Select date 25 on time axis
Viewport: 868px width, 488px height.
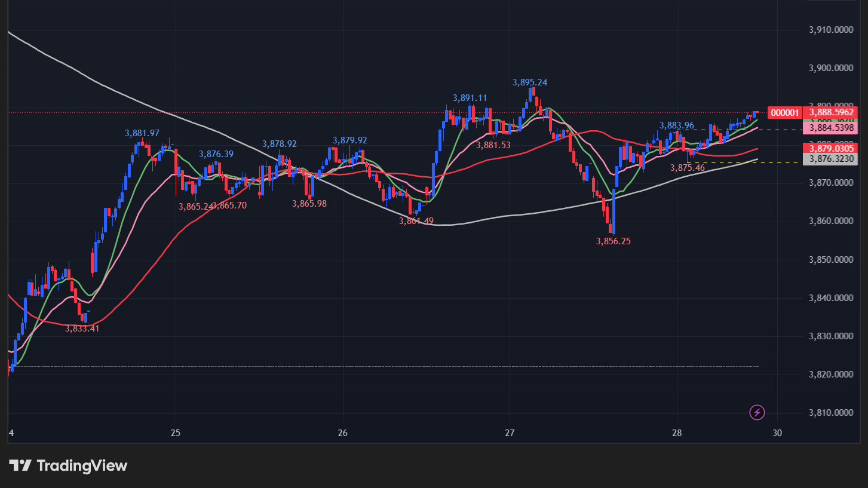[x=176, y=432]
